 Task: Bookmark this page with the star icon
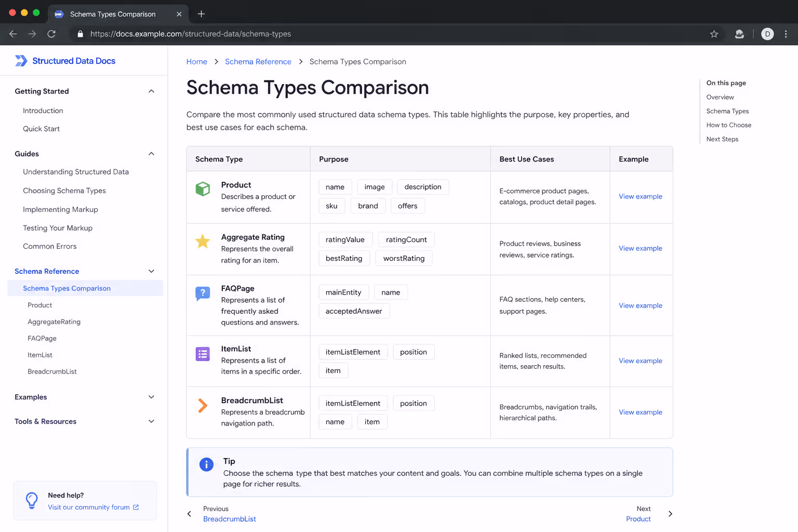[714, 34]
